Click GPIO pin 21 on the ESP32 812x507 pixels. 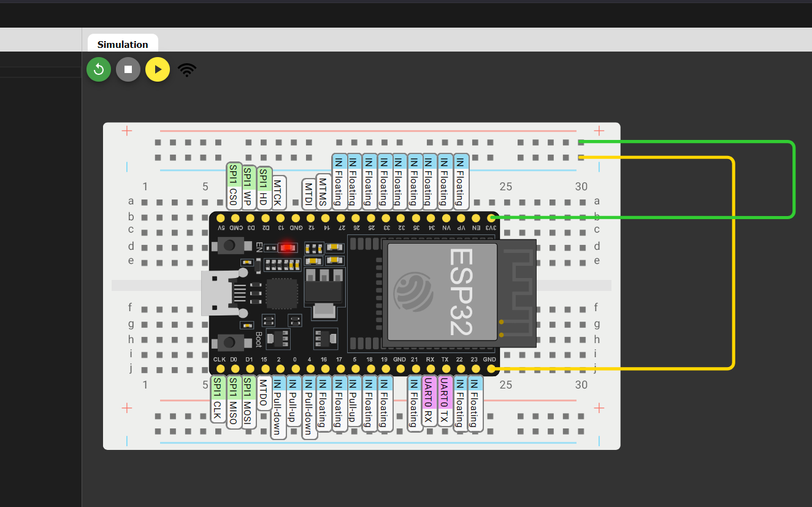(415, 368)
